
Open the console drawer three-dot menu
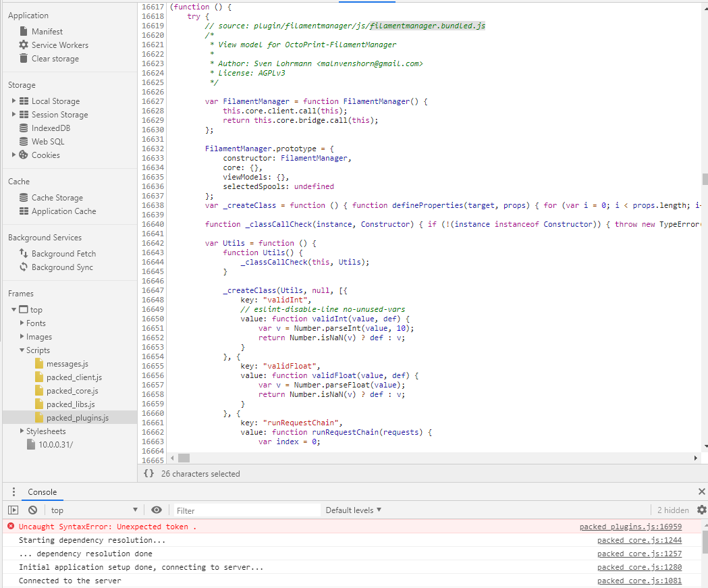tap(14, 492)
